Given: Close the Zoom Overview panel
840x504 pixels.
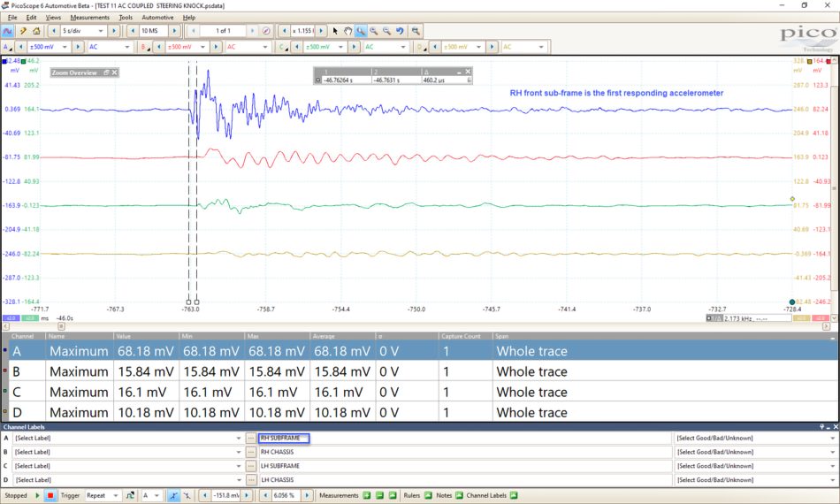Looking at the screenshot, I should tap(114, 73).
